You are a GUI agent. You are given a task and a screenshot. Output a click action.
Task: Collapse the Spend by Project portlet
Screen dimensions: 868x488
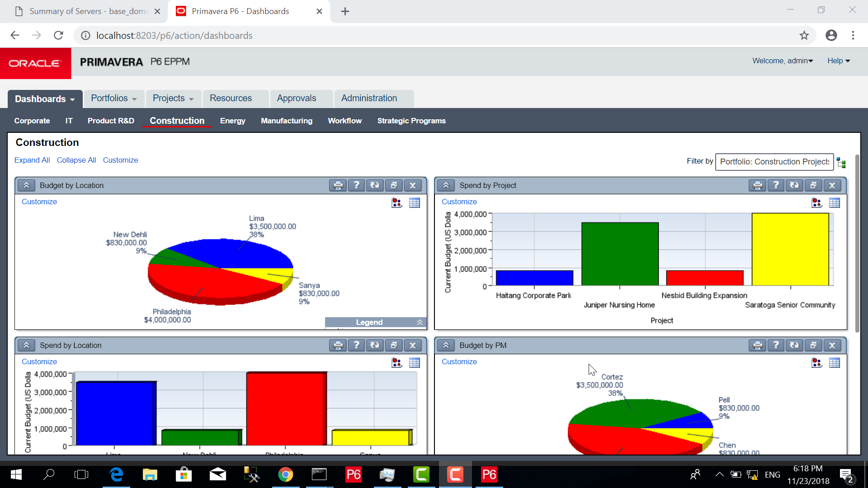point(446,185)
